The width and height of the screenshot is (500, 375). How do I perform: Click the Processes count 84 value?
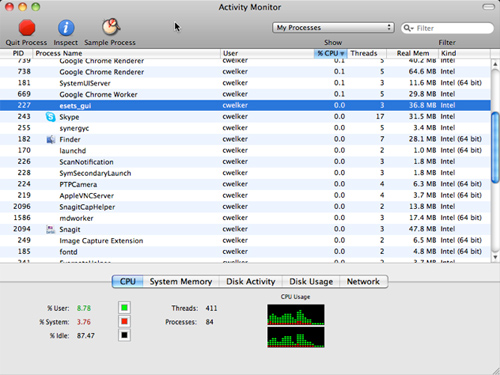pyautogui.click(x=209, y=322)
